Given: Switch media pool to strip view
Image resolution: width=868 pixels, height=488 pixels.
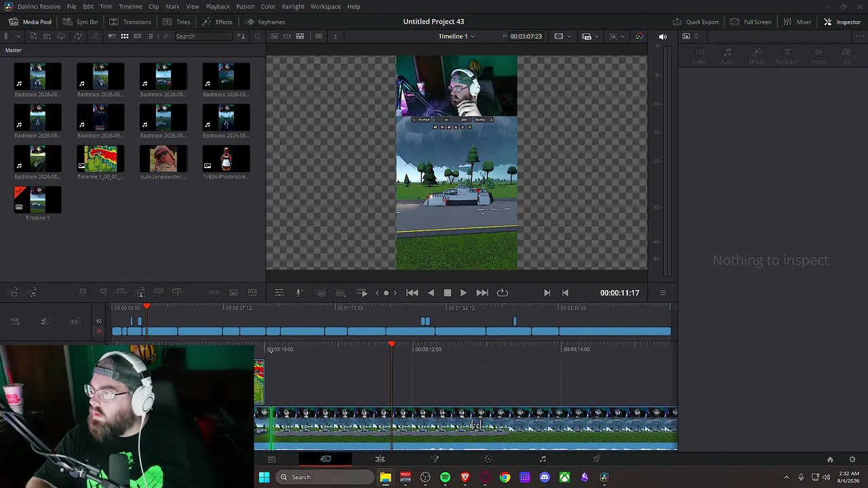Looking at the screenshot, I should point(138,36).
